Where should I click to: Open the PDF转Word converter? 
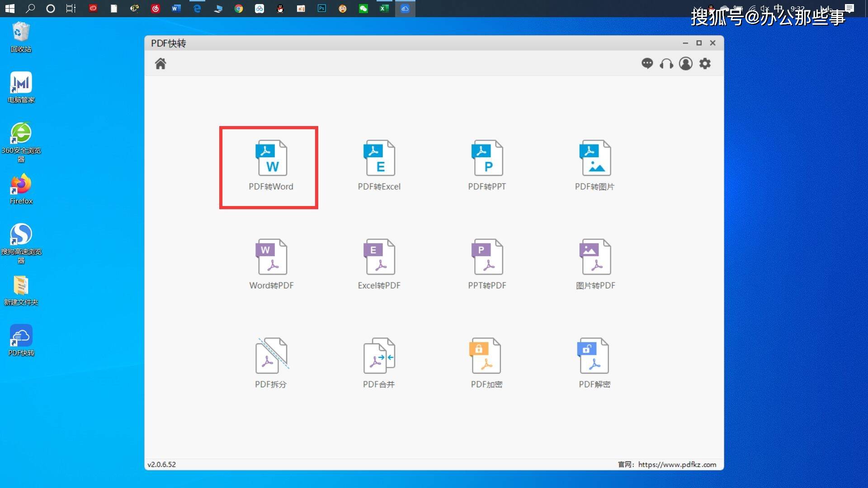pyautogui.click(x=271, y=166)
